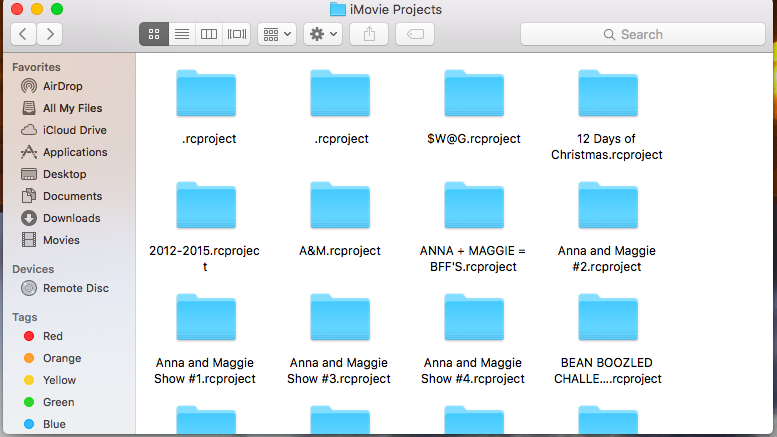777x437 pixels.
Task: Select Anna and Maggie #2.rcproject folder
Action: [x=608, y=206]
